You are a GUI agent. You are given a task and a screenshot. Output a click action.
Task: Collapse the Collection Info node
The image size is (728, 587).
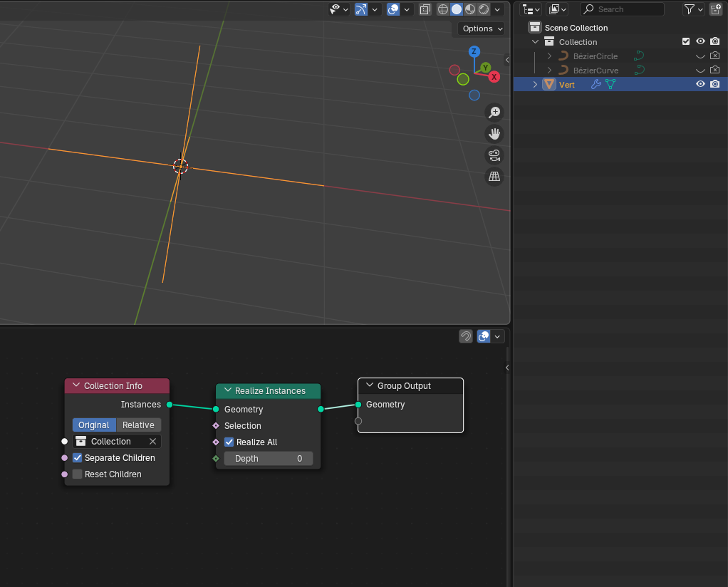76,385
